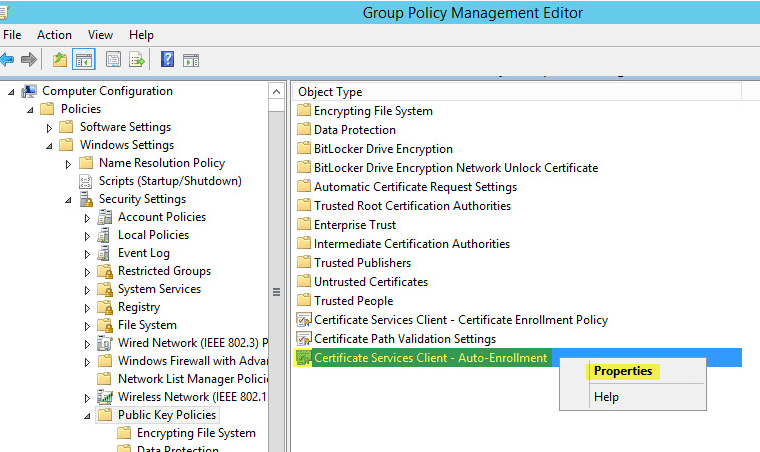The height and width of the screenshot is (452, 760).
Task: Expand the Account Policies node
Action: tap(87, 218)
